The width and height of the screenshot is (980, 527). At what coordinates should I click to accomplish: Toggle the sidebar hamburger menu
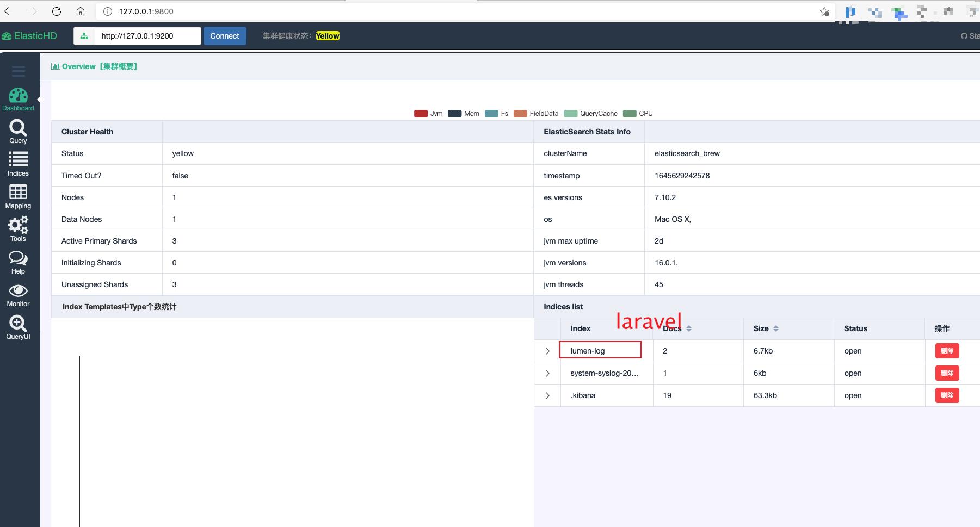coord(19,71)
